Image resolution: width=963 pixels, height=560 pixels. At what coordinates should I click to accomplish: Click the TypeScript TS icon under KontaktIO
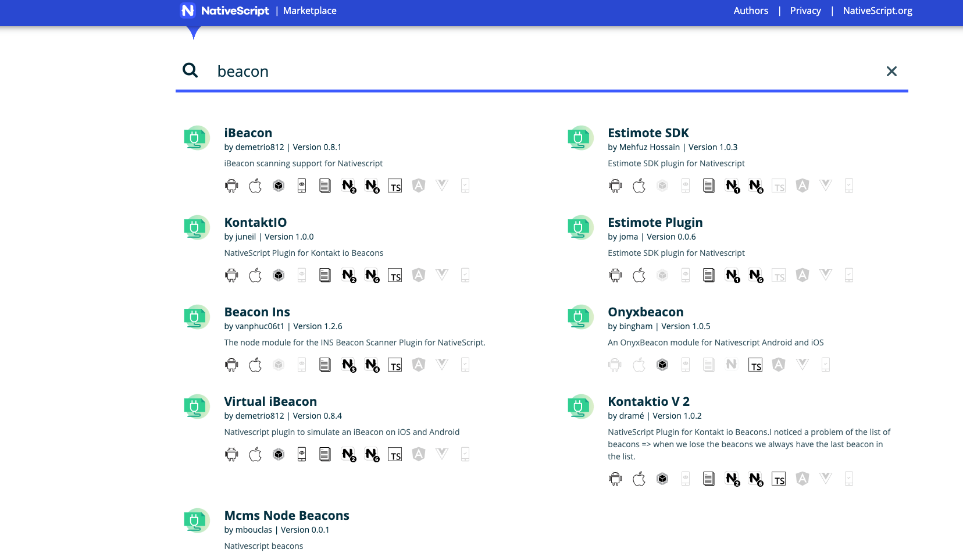click(395, 275)
